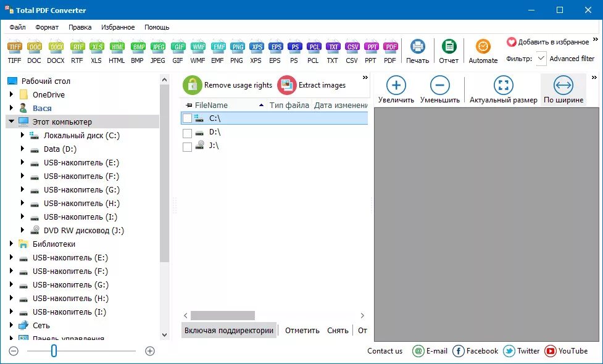Expand DVD RW дисковод (J:) node
This screenshot has height=364, width=603.
[22, 230]
